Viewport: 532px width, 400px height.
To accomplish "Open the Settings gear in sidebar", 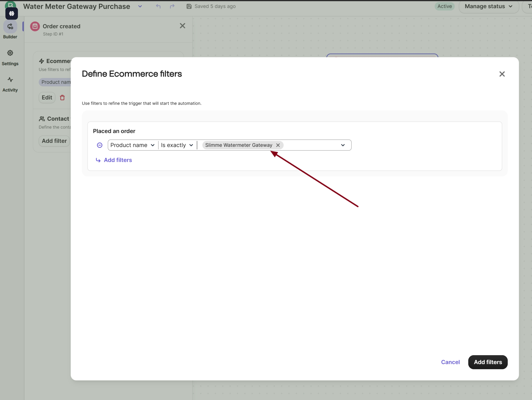I will pos(10,53).
